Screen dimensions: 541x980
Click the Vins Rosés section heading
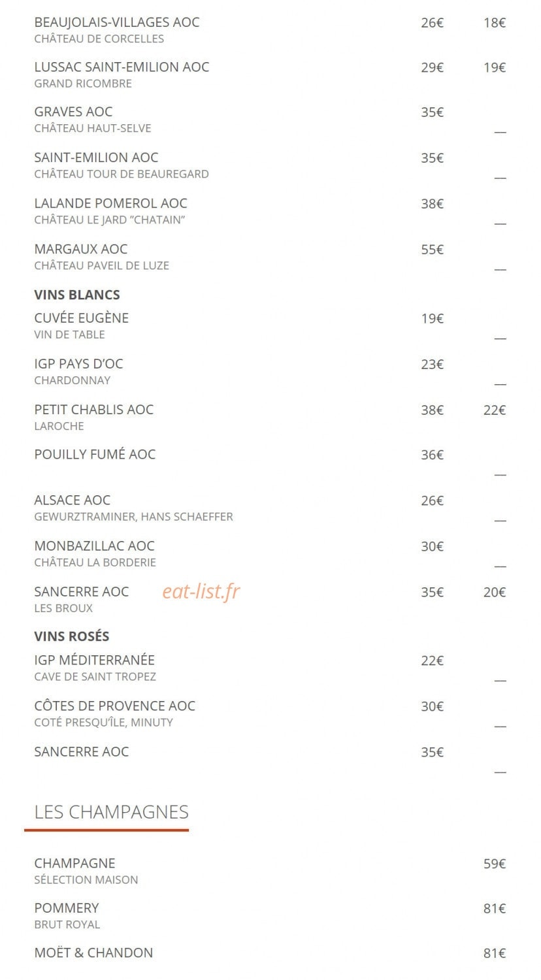click(x=72, y=636)
